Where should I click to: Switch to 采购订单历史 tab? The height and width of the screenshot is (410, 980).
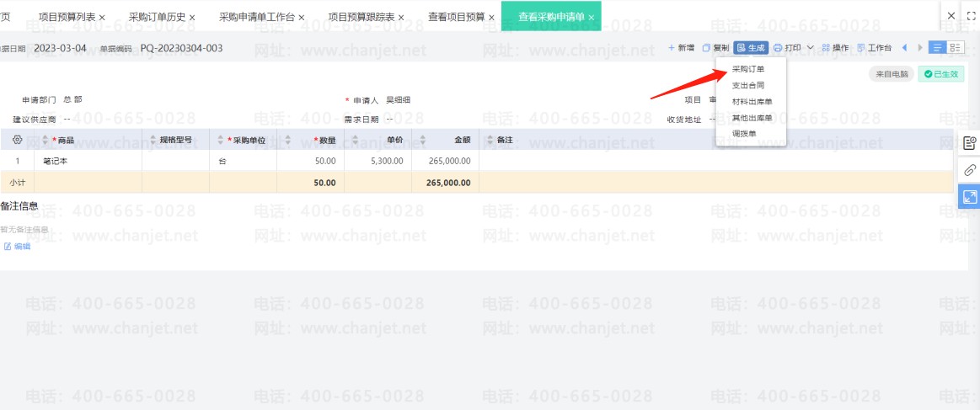157,17
